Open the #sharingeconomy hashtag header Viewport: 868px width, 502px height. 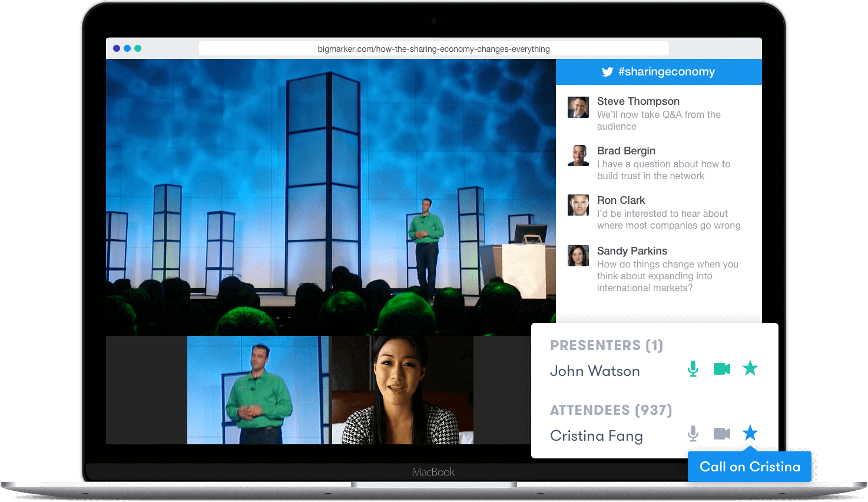[659, 72]
